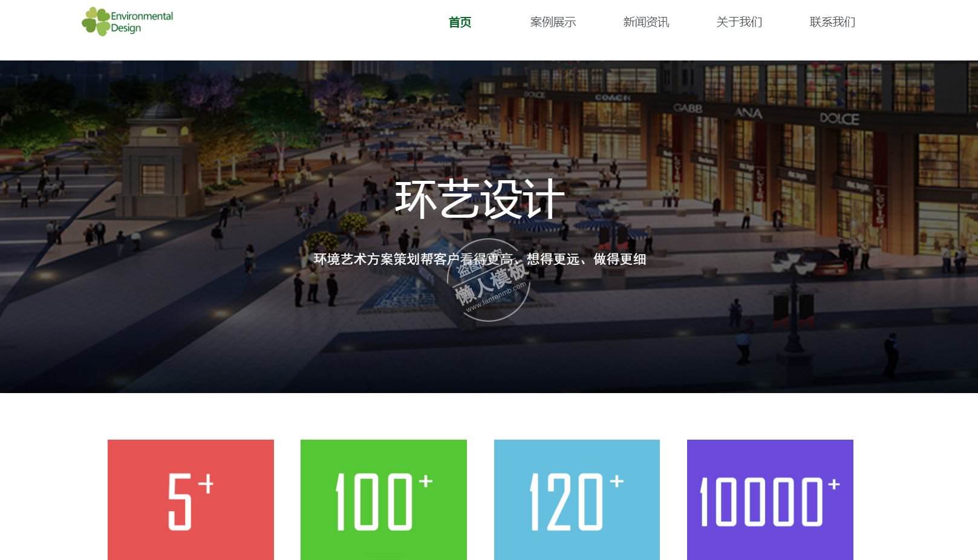Open the 首页 navigation tab
Screen dimensions: 978x560
pos(460,22)
